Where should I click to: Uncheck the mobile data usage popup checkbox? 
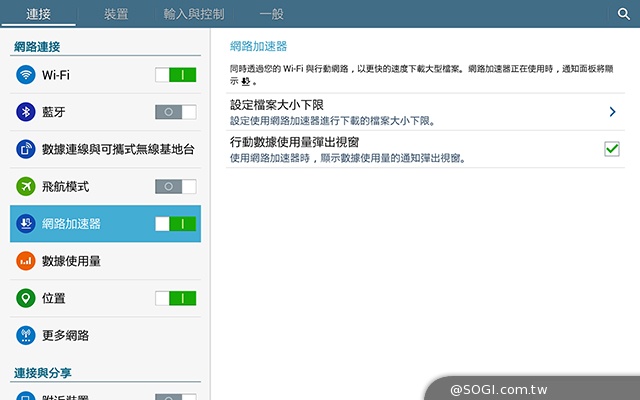pos(612,149)
